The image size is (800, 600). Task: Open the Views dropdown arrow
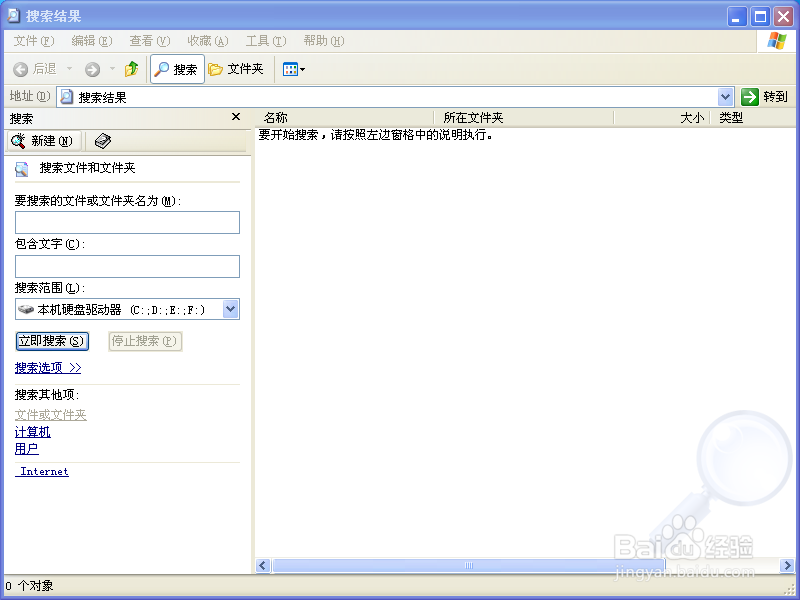(302, 70)
